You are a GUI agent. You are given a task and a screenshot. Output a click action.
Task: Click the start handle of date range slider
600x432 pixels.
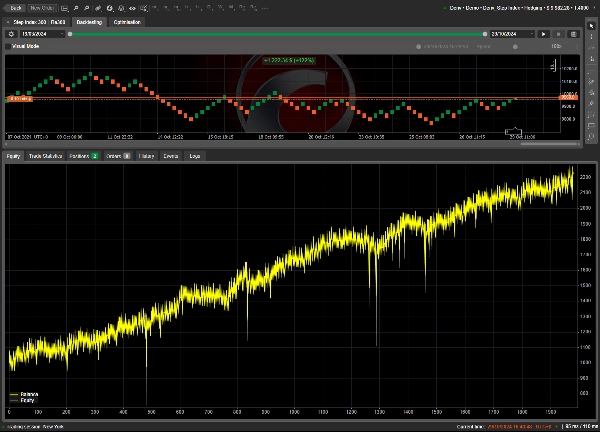pos(70,34)
